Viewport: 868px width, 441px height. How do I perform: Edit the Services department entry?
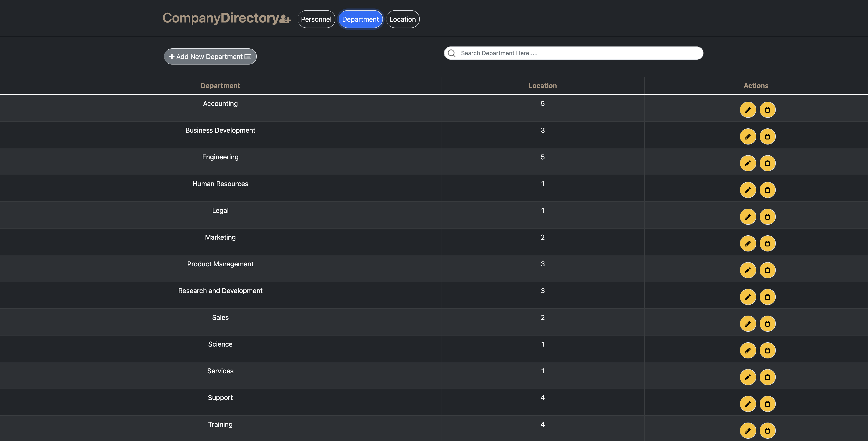[x=748, y=377]
